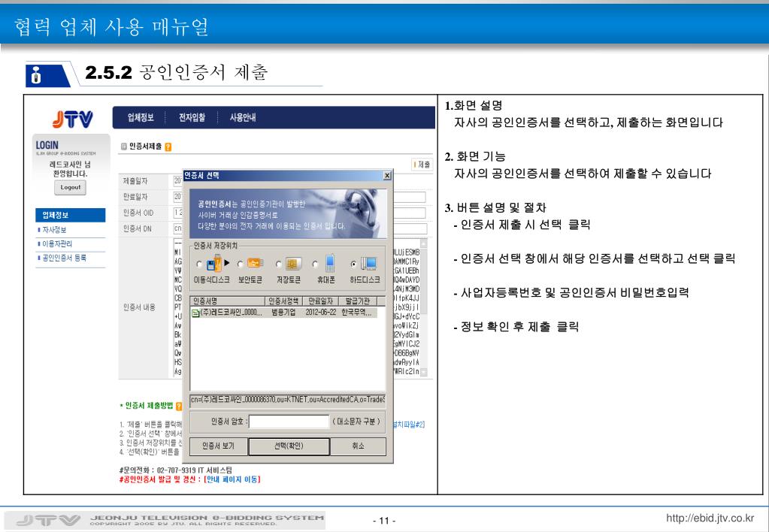
Task: Sort by the 인증서명 column header
Action: tap(228, 301)
